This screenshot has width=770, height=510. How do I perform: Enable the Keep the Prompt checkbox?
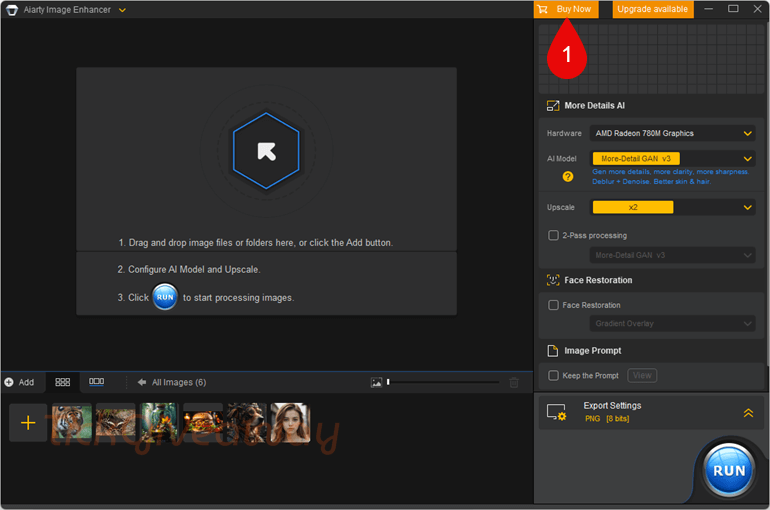tap(553, 376)
